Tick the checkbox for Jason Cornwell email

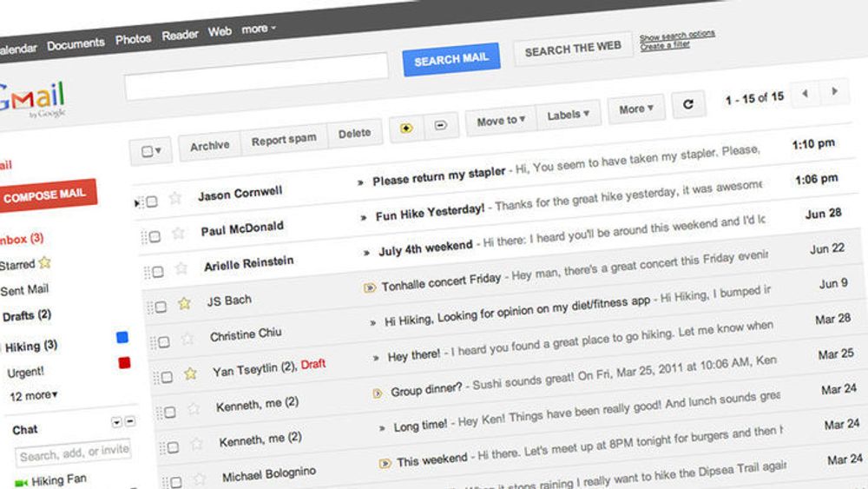152,202
